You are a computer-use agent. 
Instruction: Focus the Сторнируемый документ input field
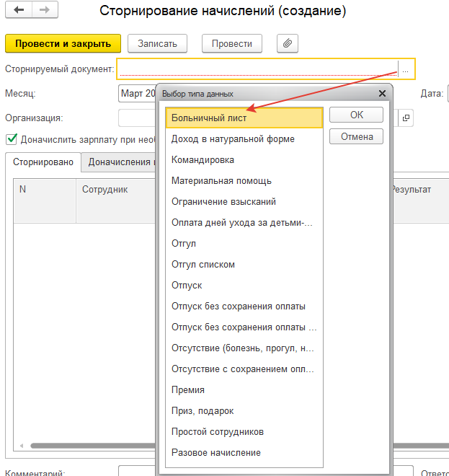pyautogui.click(x=257, y=69)
